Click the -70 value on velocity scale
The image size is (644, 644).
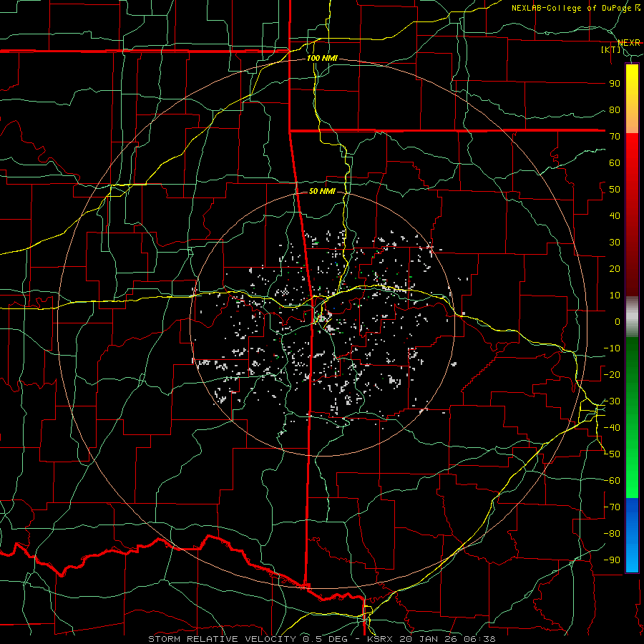point(612,507)
